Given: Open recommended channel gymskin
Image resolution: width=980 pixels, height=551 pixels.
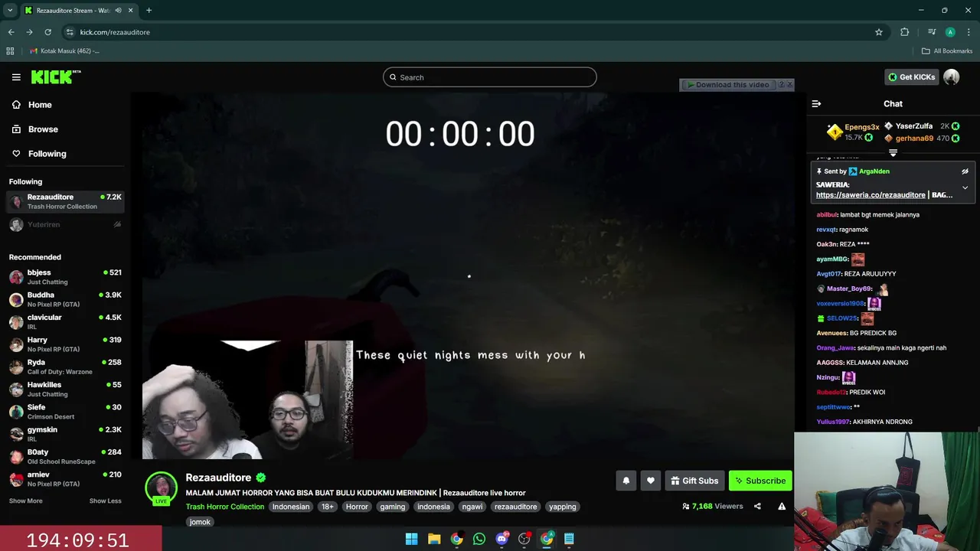Looking at the screenshot, I should coord(65,434).
